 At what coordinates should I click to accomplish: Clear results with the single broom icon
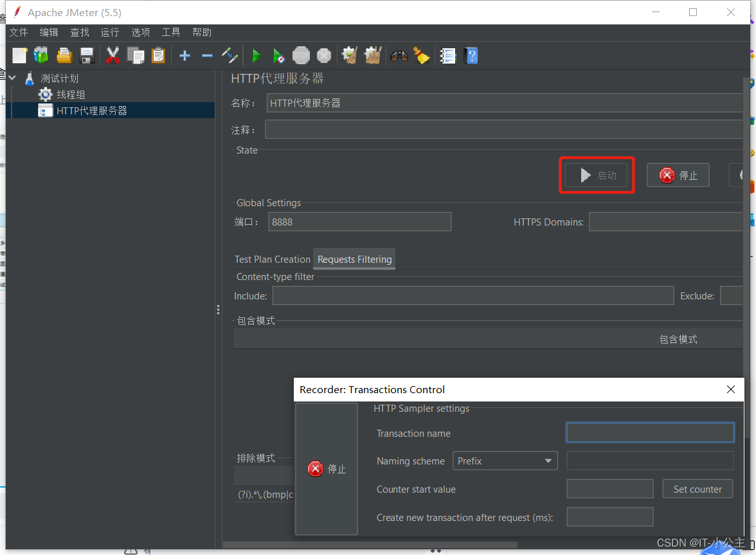point(350,55)
